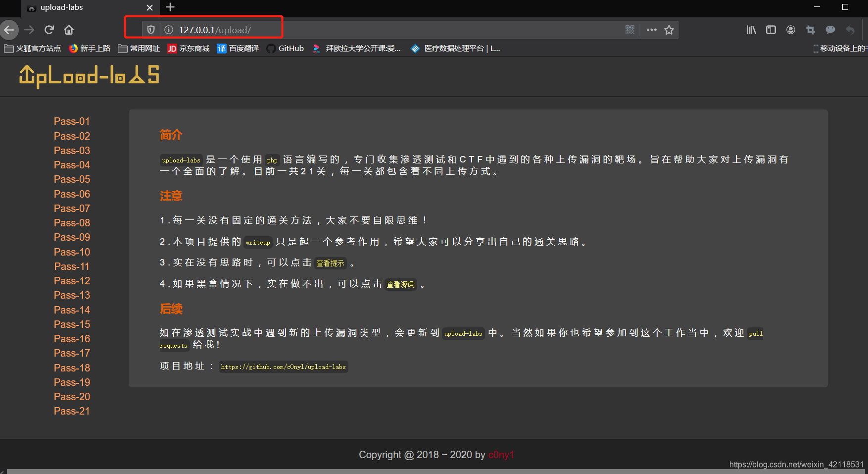Click the 查看提示 hint code label
Image resolution: width=868 pixels, height=474 pixels.
click(330, 263)
